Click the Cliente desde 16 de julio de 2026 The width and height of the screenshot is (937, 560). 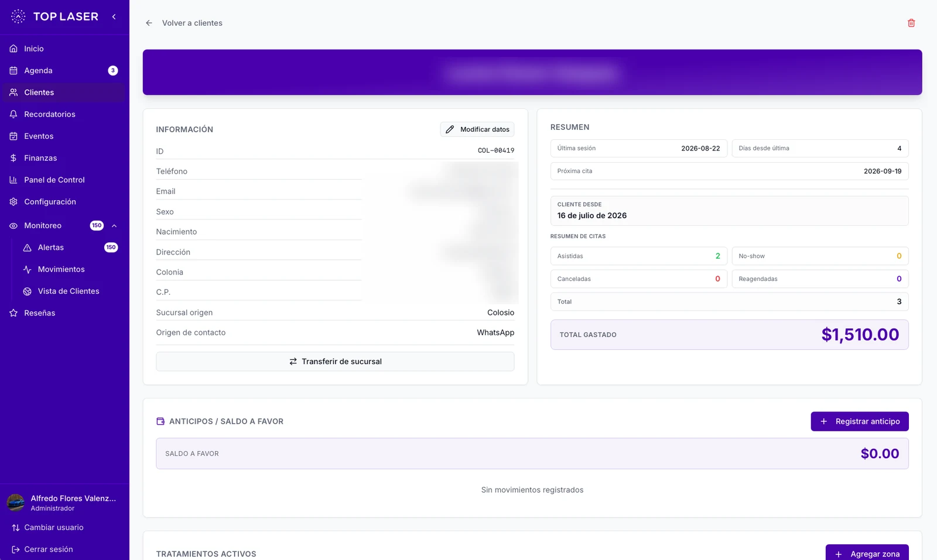pos(592,215)
